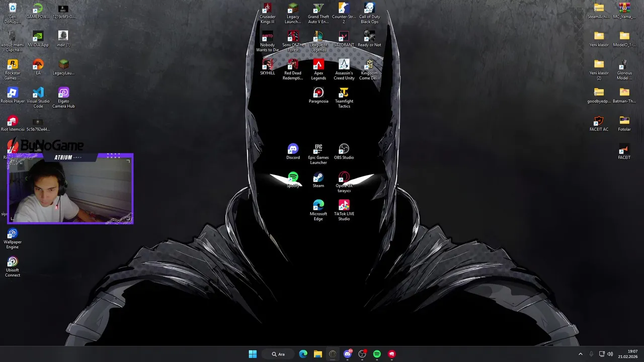
Task: Open volume control in system tray
Action: tap(610, 354)
